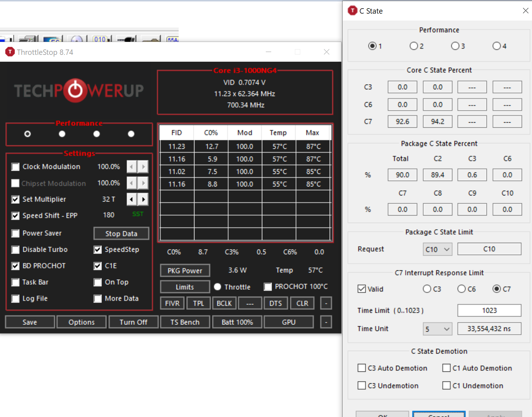Toggle Speed Shift - EPP checkbox
This screenshot has height=417, width=532.
coord(15,215)
